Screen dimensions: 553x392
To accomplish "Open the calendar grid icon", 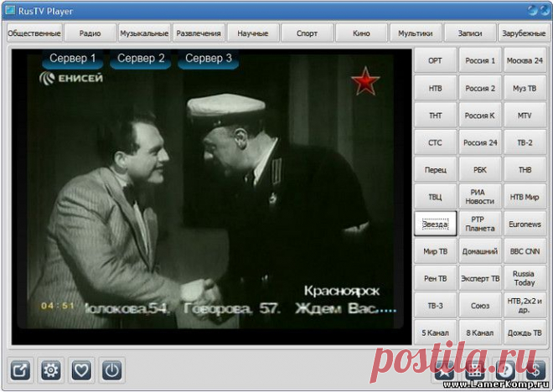I will click(x=475, y=370).
